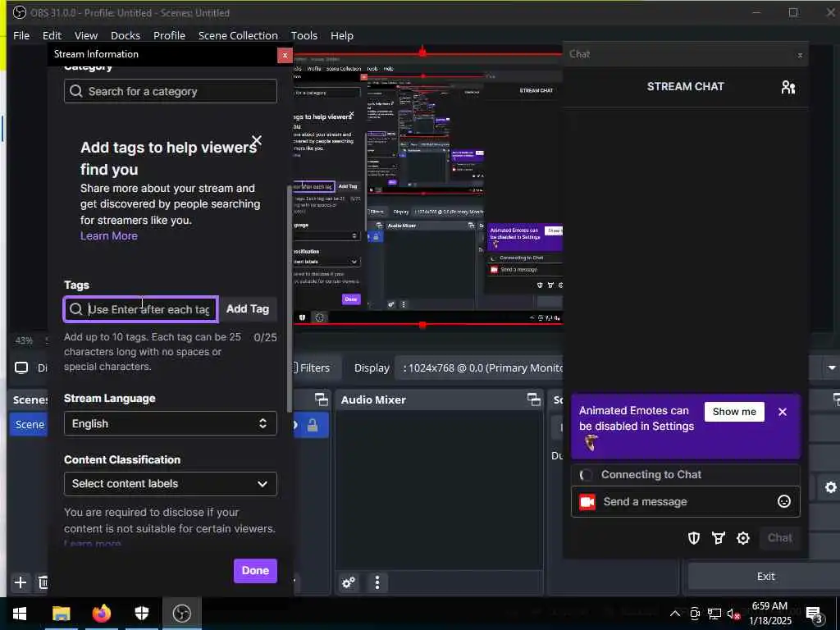Image resolution: width=840 pixels, height=630 pixels.
Task: Open the Profile menu
Action: click(169, 35)
